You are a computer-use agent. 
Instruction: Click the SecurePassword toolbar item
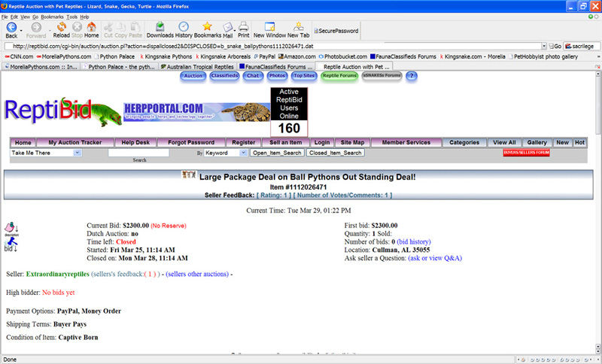coord(336,31)
